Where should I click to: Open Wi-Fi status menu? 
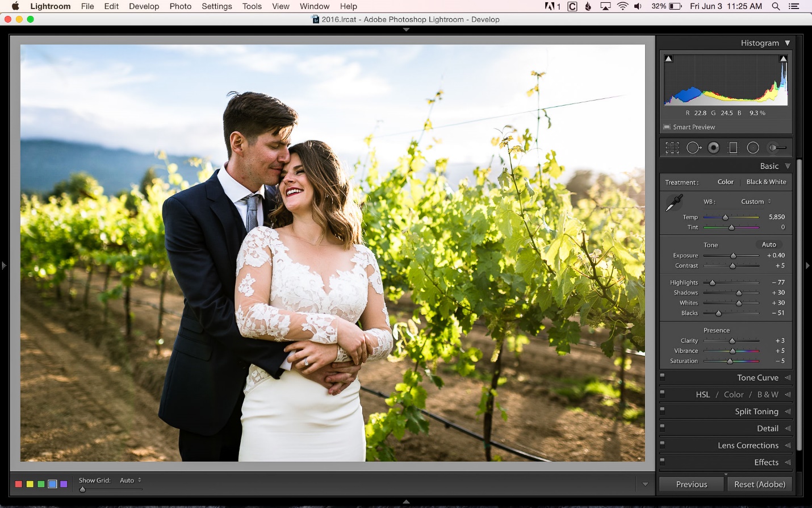(x=623, y=6)
